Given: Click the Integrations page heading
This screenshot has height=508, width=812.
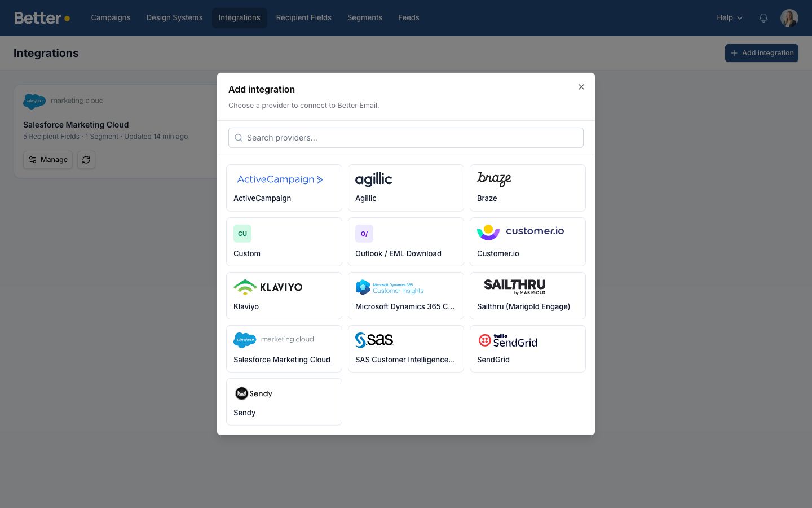Looking at the screenshot, I should coord(46,53).
